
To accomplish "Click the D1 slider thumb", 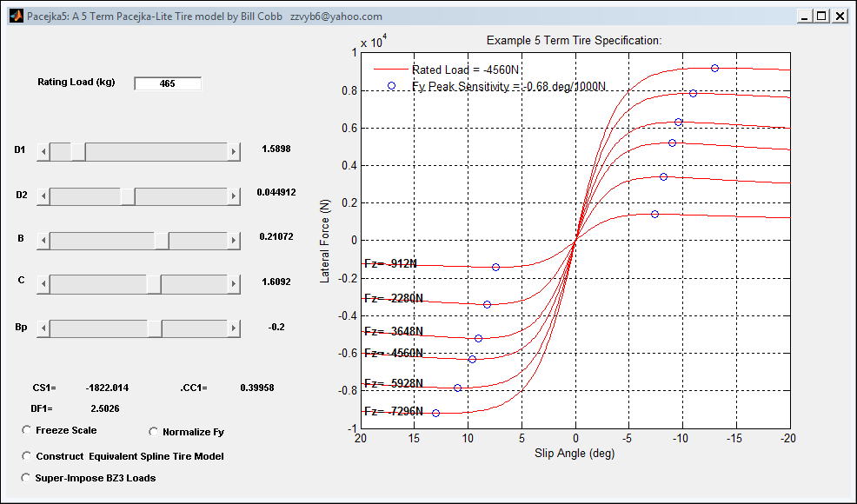I will [78, 151].
